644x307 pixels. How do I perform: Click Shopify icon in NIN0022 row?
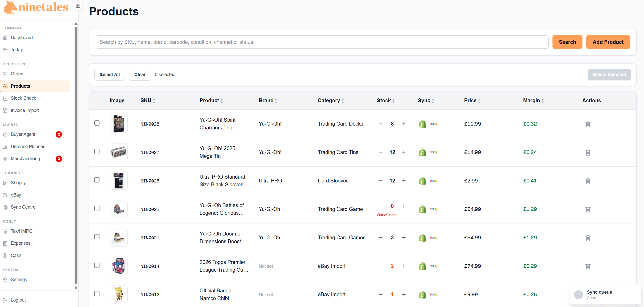click(x=422, y=209)
